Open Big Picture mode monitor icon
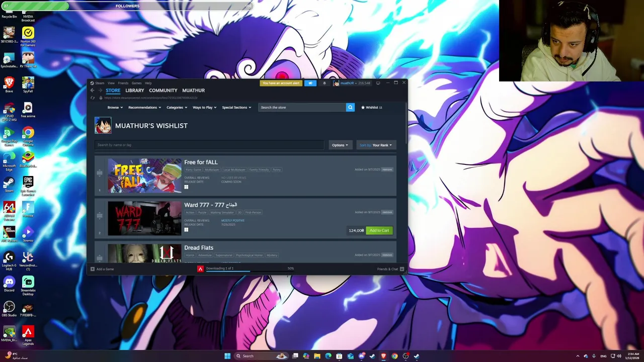The height and width of the screenshot is (362, 644). [378, 83]
